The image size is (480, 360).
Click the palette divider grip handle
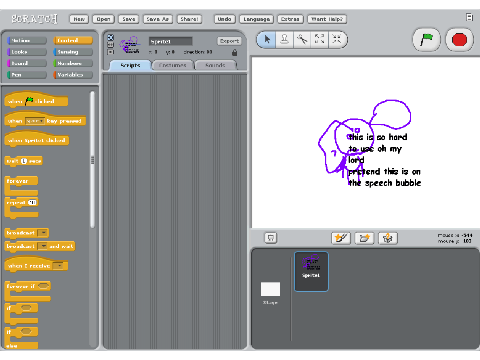[92, 161]
